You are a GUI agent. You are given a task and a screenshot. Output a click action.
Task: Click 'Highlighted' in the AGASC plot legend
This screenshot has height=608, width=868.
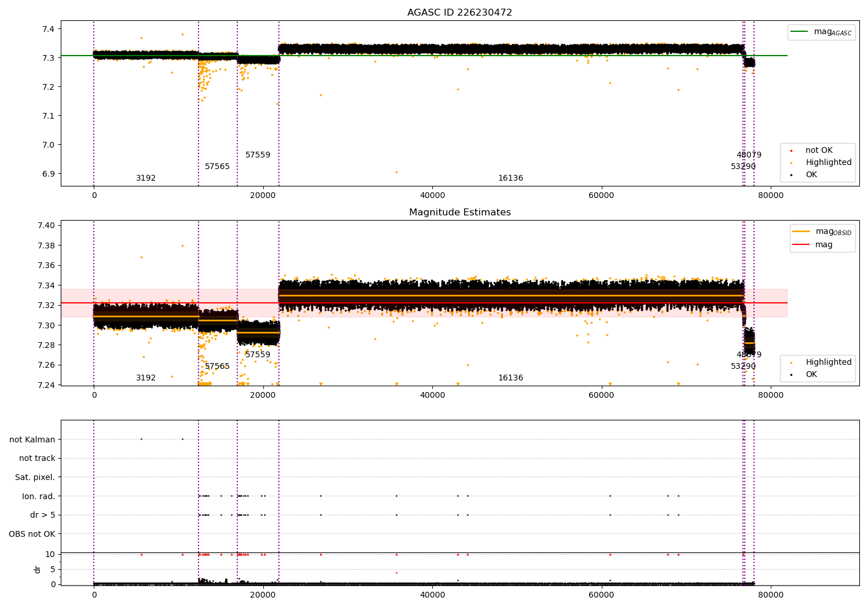click(x=828, y=163)
